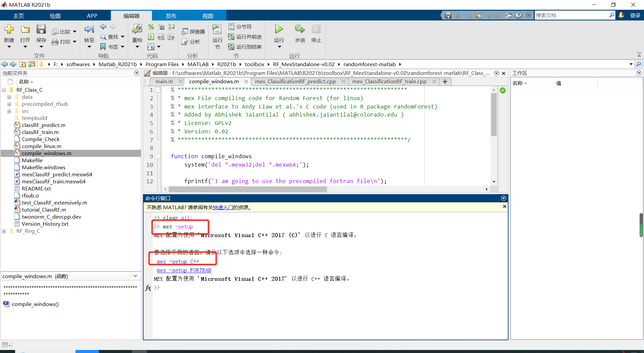Click the Open (打开) folder icon
Screen dimensions: 644x353
(25, 29)
